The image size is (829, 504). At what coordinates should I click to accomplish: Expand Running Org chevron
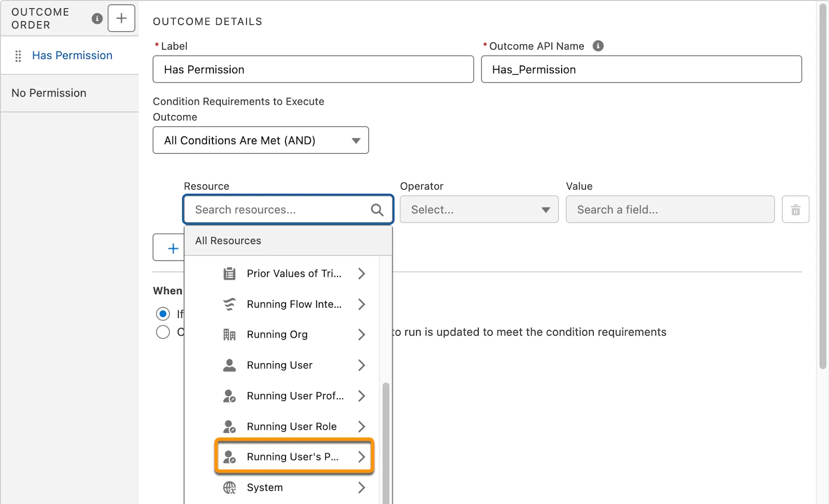[362, 335]
